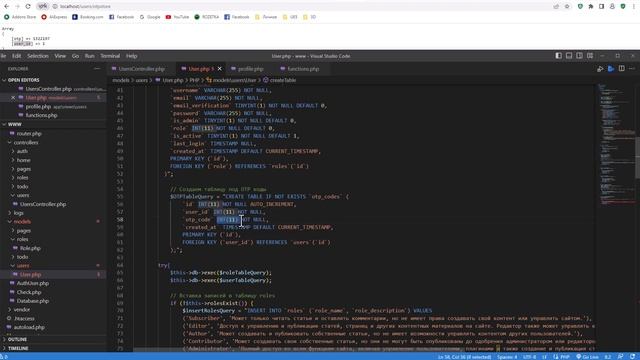Open the Terminal menu

(110, 56)
